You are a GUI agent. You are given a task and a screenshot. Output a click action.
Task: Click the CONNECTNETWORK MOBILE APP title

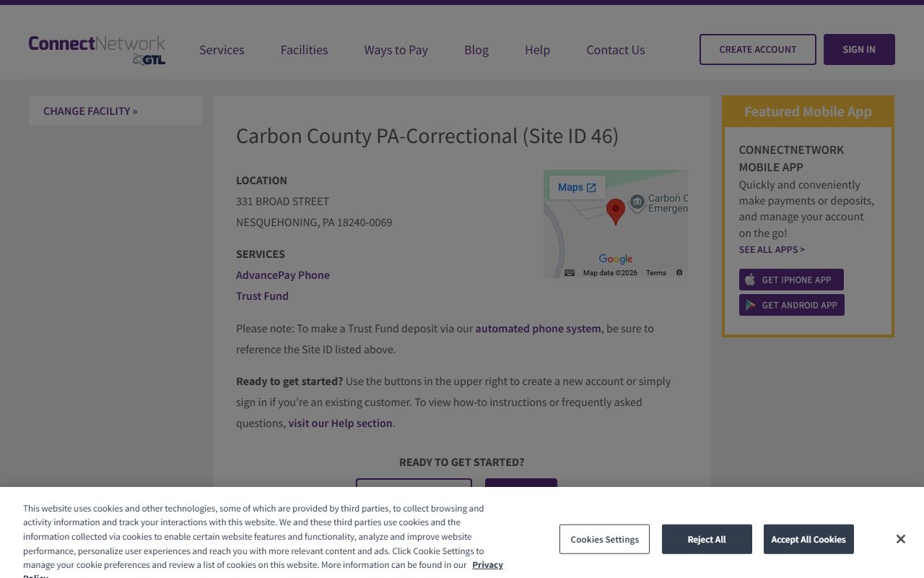pos(791,158)
